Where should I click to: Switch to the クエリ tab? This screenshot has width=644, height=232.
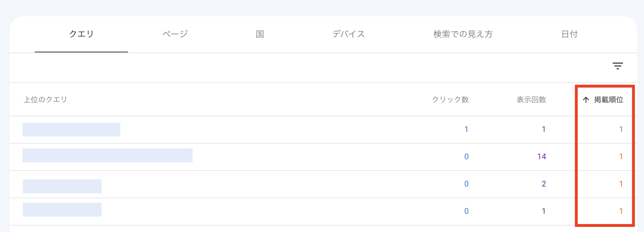tap(81, 34)
